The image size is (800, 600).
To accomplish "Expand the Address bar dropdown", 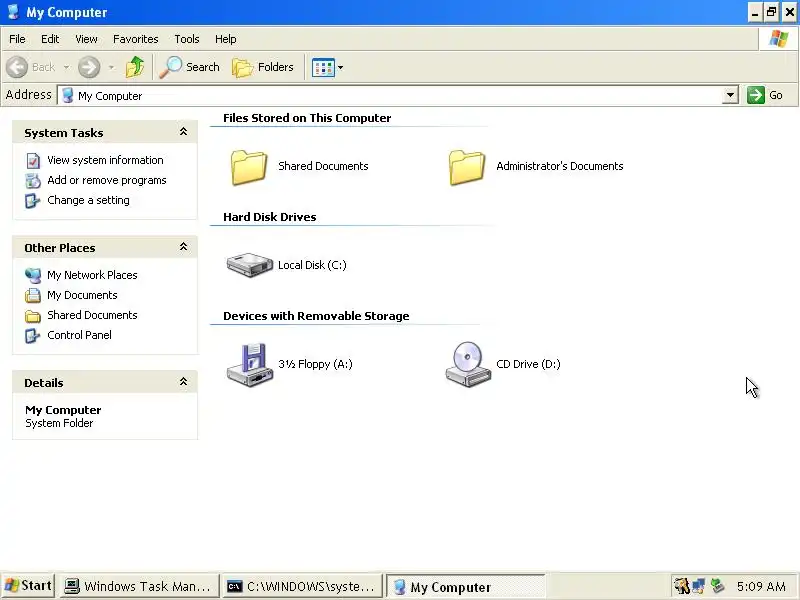I will (x=730, y=95).
